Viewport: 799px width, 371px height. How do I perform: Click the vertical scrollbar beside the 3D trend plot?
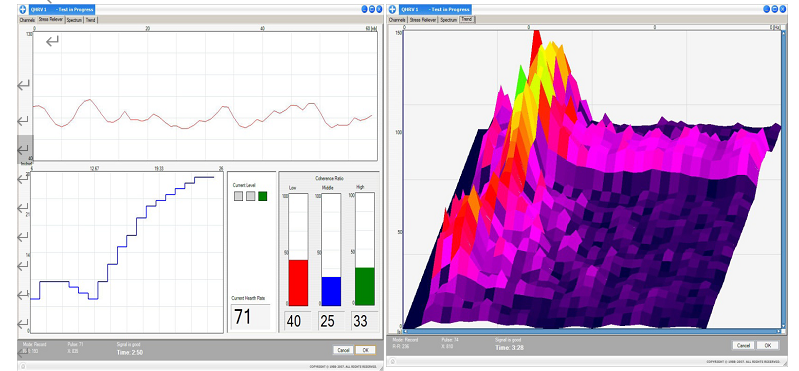784,178
